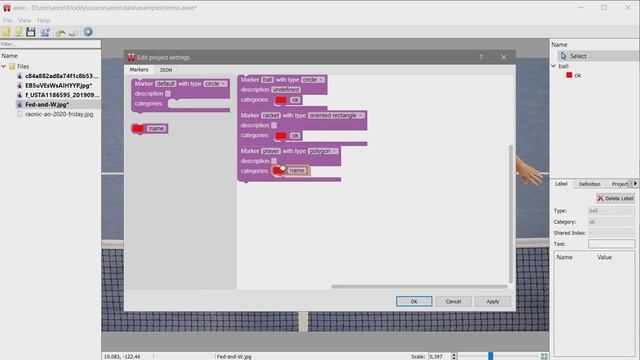Click the fit-view icon in status bar
The image size is (640, 360).
(544, 356)
